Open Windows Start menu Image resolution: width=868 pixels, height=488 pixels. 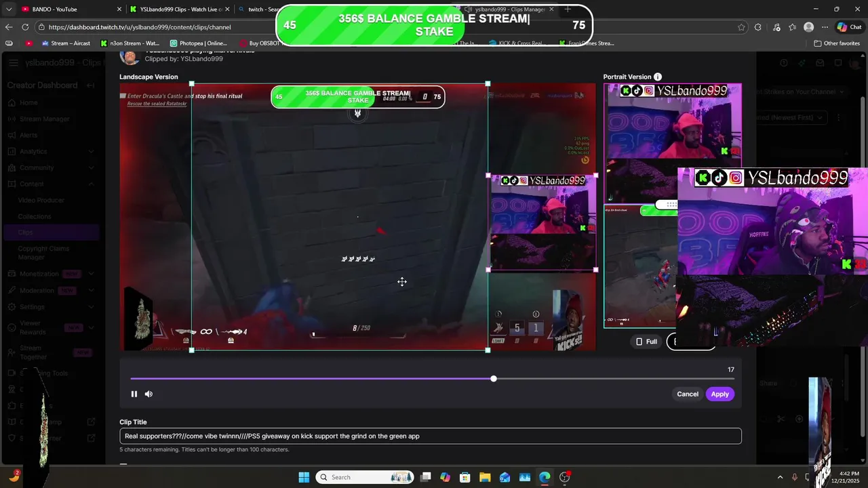[x=304, y=477]
